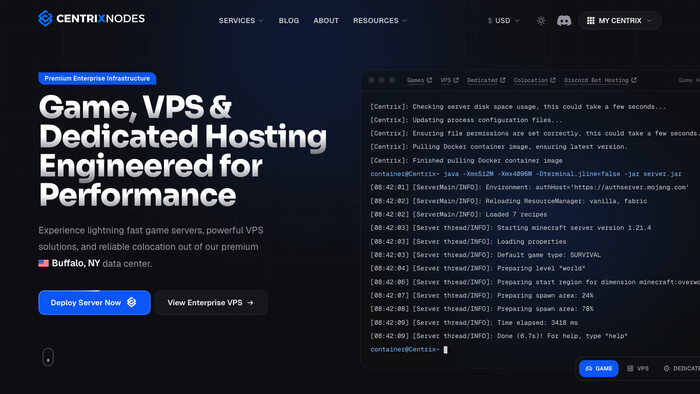The width and height of the screenshot is (700, 394).
Task: Select the GAME terminal tab
Action: [599, 369]
